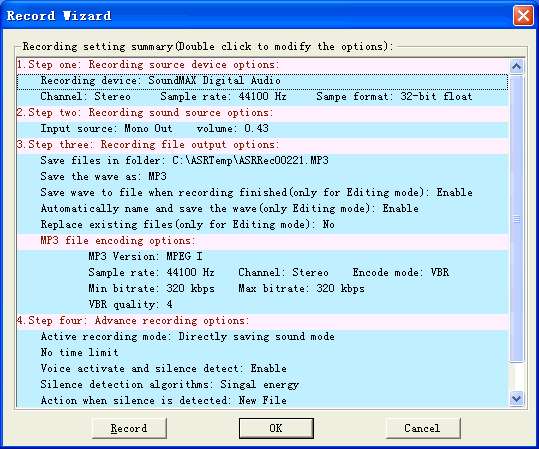Confirm settings with the OK button
Viewport: 539px width, 449px height.
(x=276, y=428)
